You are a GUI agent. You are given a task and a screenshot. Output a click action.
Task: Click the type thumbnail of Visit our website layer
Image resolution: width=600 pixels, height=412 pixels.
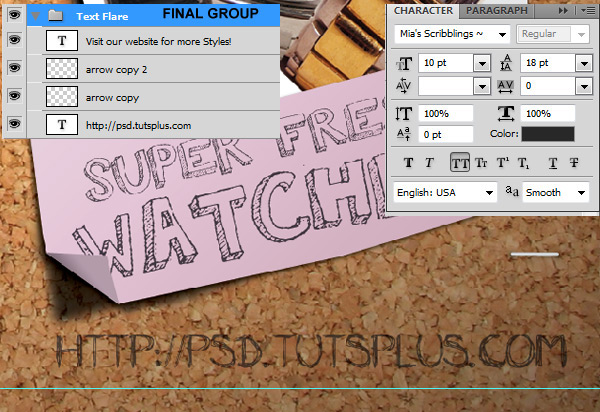[62, 41]
